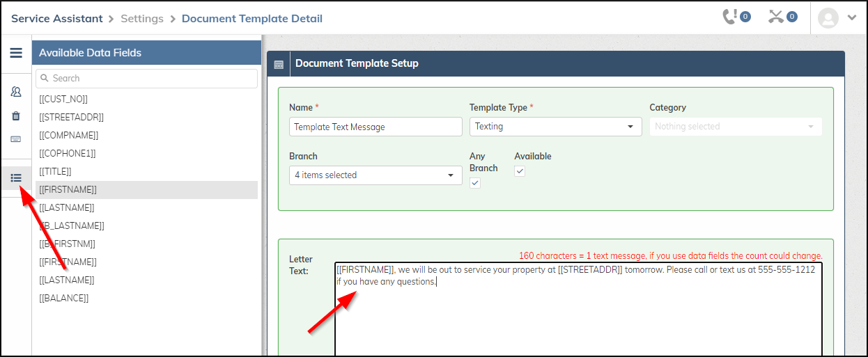Go to Settings in the breadcrumb

[142, 19]
